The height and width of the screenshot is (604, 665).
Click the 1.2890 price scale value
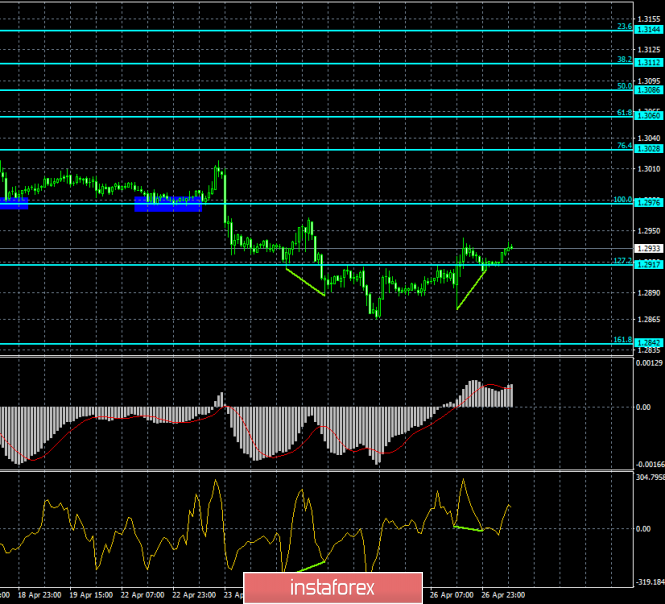point(649,293)
